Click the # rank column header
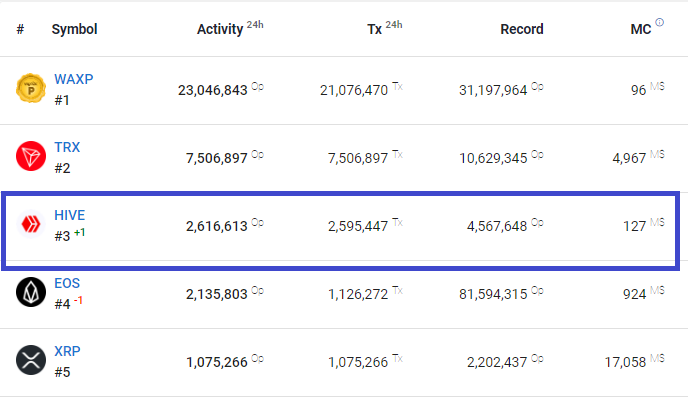This screenshot has width=688, height=405. (20, 29)
